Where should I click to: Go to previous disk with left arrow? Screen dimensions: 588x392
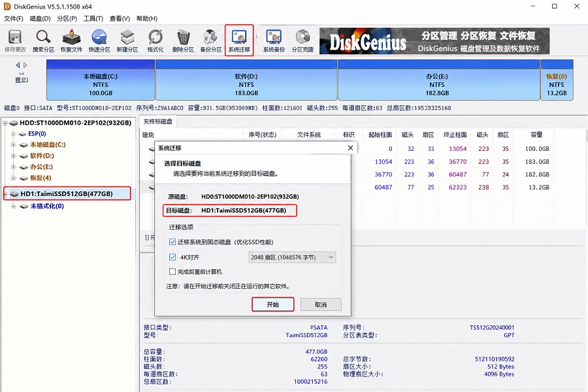tap(17, 65)
